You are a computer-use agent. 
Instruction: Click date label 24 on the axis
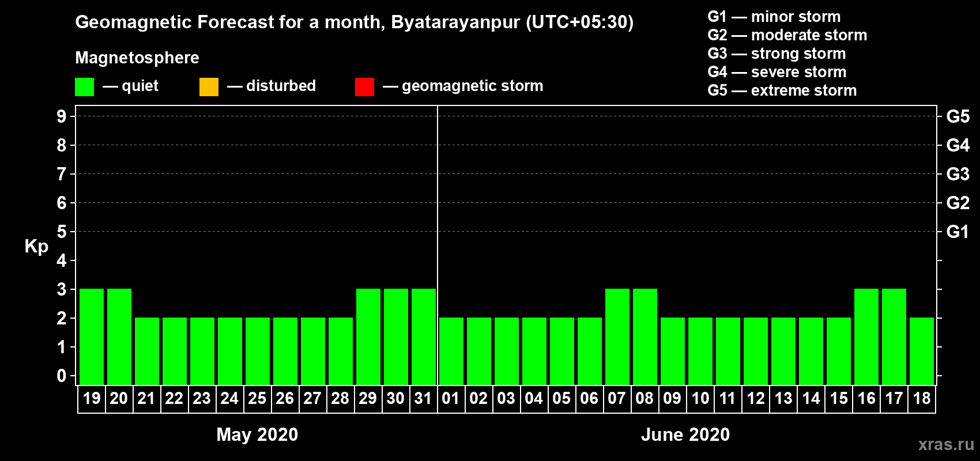point(229,398)
